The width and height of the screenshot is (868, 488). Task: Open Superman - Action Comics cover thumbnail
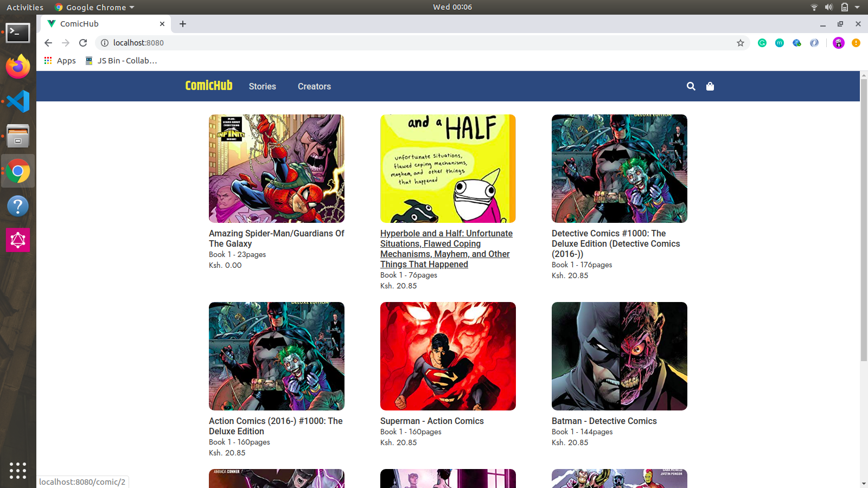[x=448, y=356]
